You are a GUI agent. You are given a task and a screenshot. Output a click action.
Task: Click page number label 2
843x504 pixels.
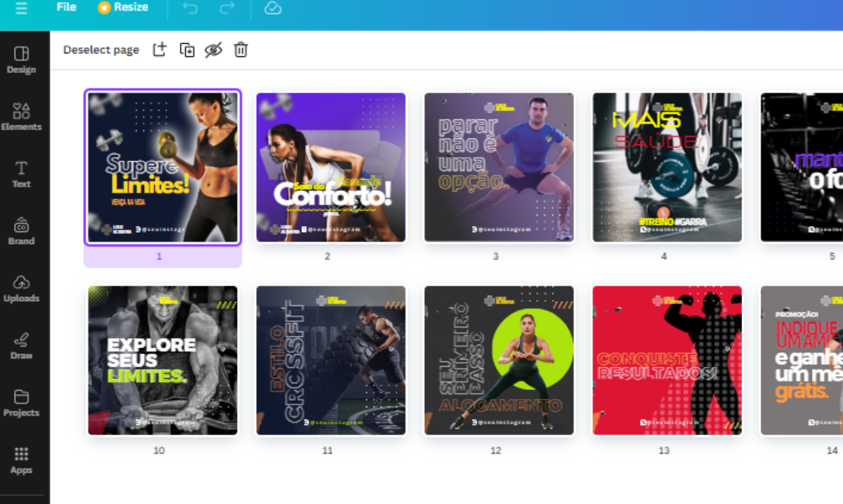(x=327, y=256)
